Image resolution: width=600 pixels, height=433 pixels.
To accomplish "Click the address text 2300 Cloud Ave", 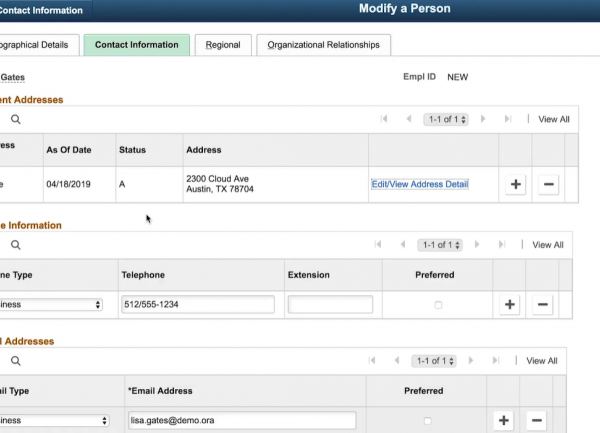I will pos(217,179).
